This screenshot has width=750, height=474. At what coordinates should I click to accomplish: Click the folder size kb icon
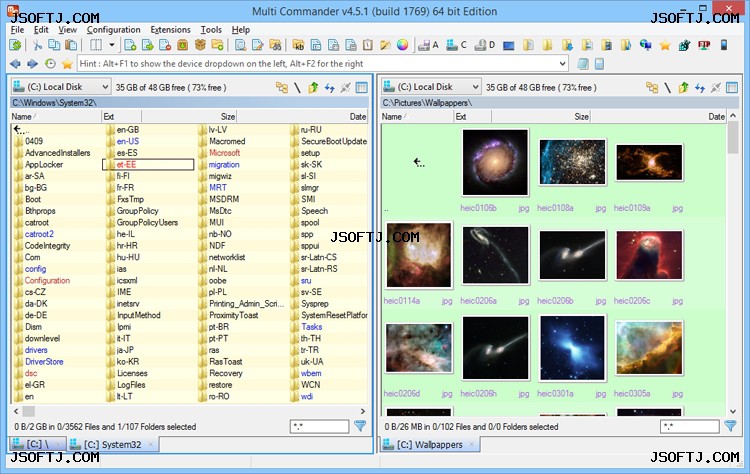(298, 45)
